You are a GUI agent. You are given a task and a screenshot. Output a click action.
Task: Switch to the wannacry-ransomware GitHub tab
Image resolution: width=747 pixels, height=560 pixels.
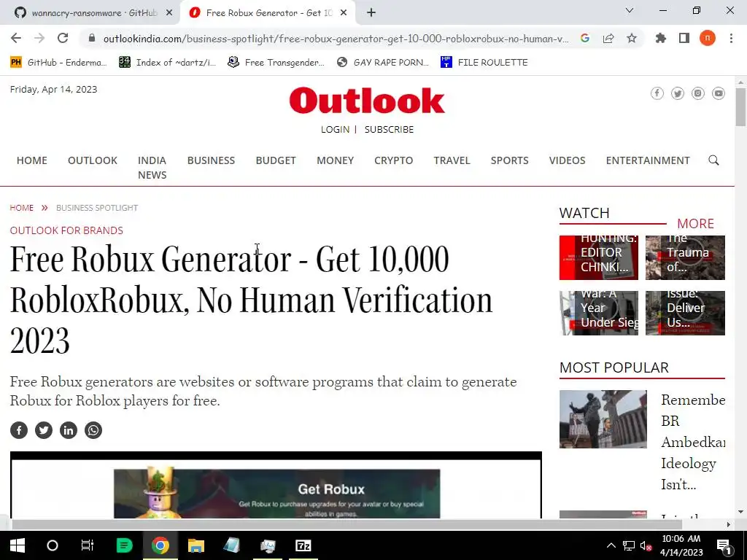[94, 13]
